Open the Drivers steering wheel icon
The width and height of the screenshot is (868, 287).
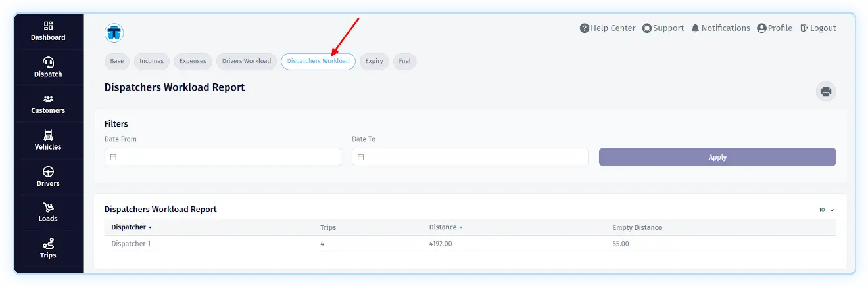[48, 172]
